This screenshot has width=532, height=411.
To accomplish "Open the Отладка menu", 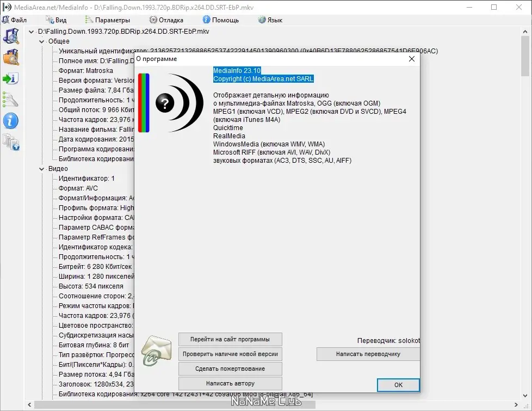I will [x=166, y=20].
